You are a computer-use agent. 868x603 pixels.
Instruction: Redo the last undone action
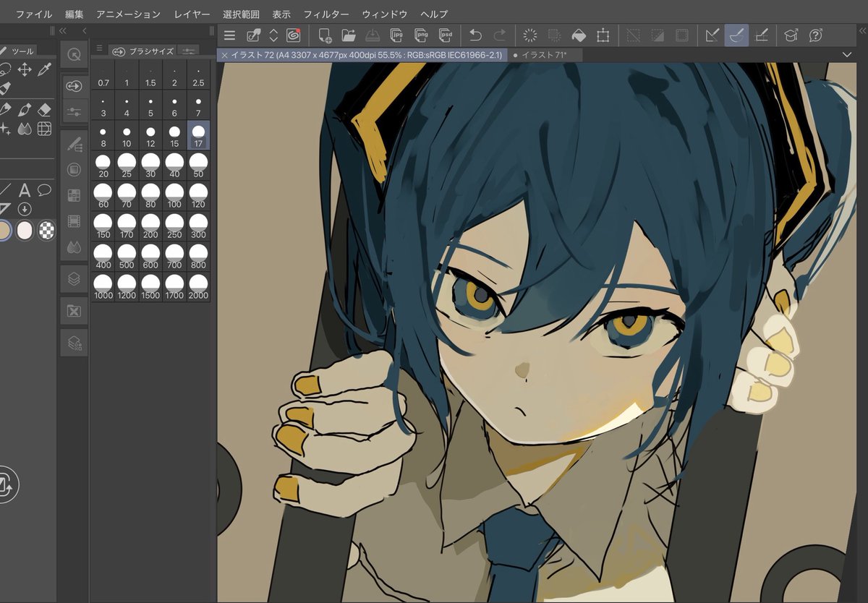(500, 35)
